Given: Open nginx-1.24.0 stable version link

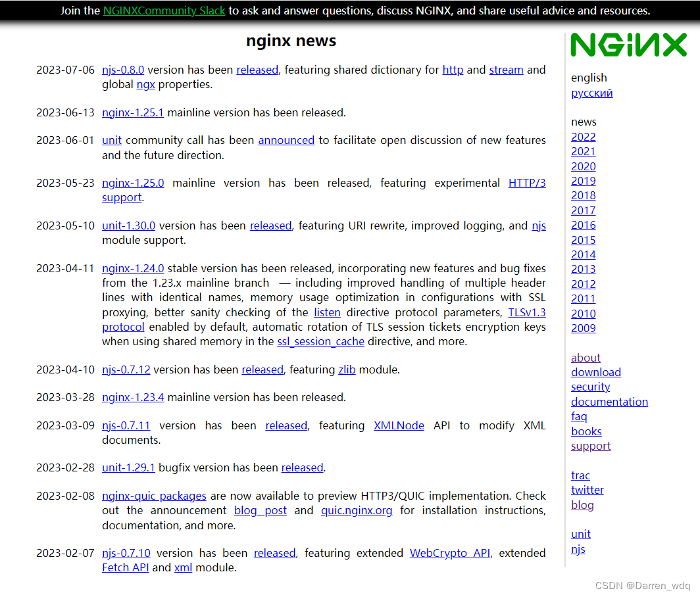Looking at the screenshot, I should [133, 269].
